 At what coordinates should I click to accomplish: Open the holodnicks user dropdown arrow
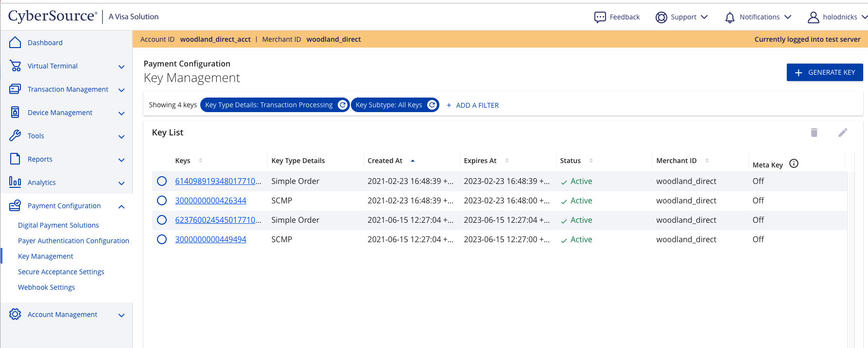[864, 17]
